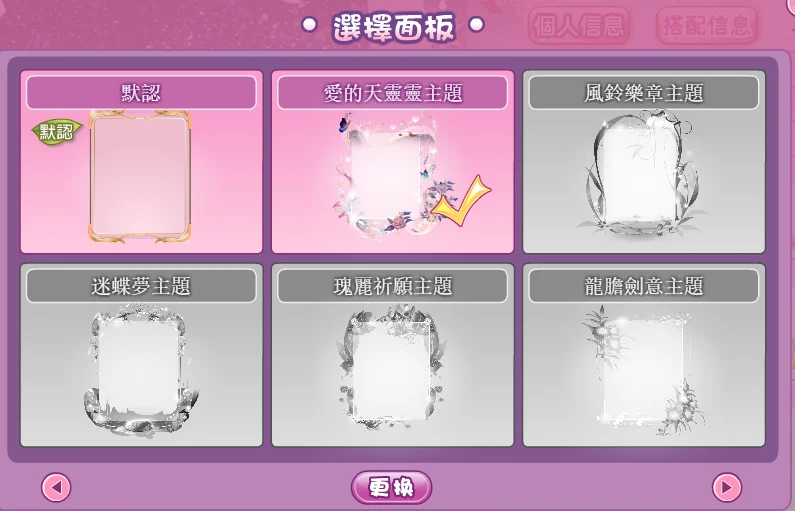
Task: Choose the 風鈴樂章主題 frame preview
Action: (x=641, y=175)
